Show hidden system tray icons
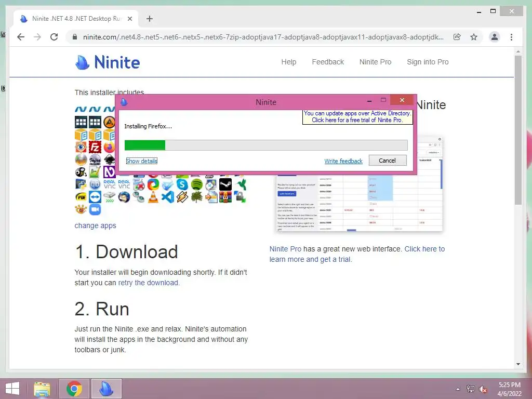The height and width of the screenshot is (399, 532). tap(458, 389)
